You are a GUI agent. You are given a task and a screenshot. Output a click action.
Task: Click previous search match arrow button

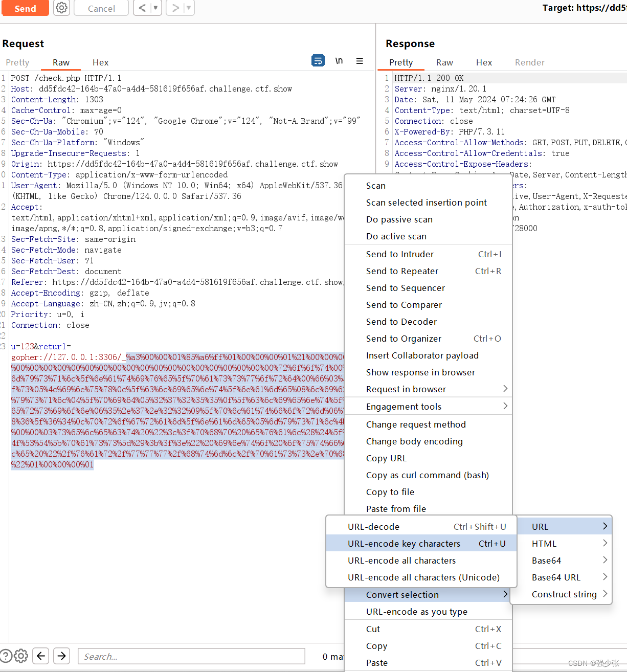41,656
